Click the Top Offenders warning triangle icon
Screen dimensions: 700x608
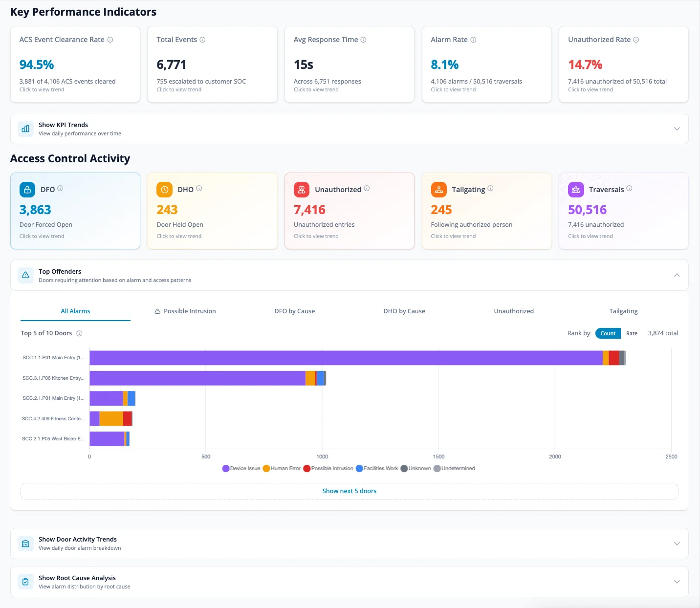pyautogui.click(x=25, y=275)
